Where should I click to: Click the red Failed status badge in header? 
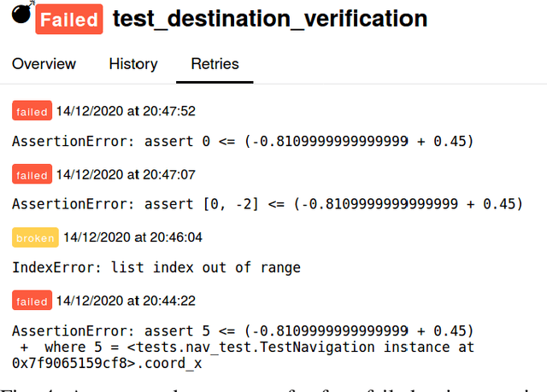pos(68,19)
